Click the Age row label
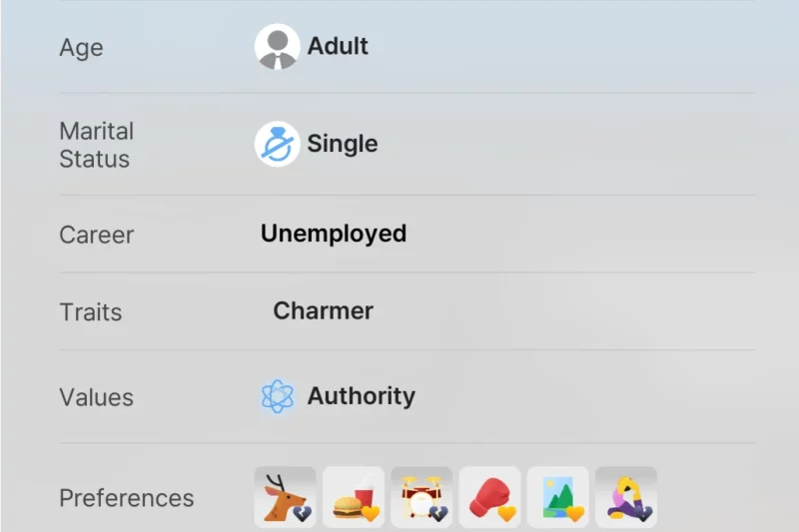Viewport: 799px width, 532px height. tap(81, 48)
